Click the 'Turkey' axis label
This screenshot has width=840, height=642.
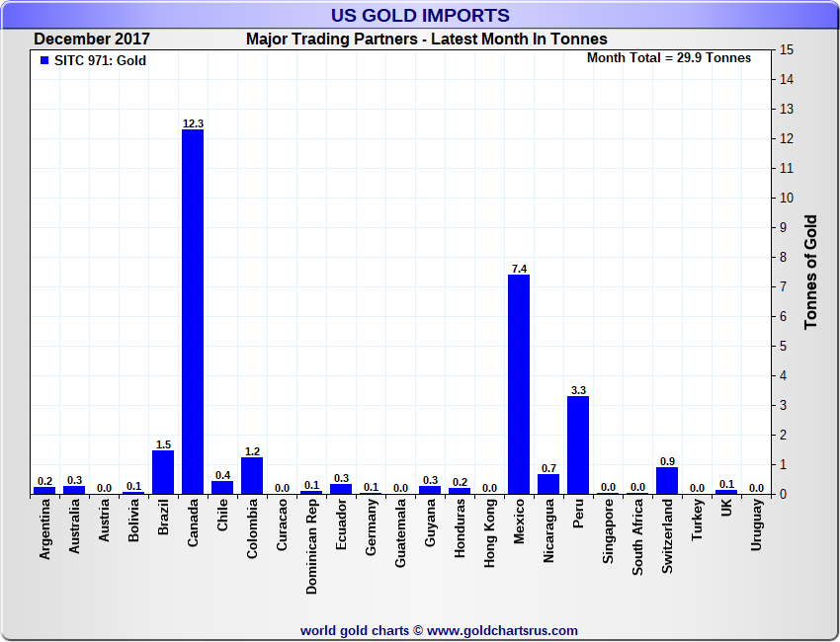pyautogui.click(x=697, y=520)
